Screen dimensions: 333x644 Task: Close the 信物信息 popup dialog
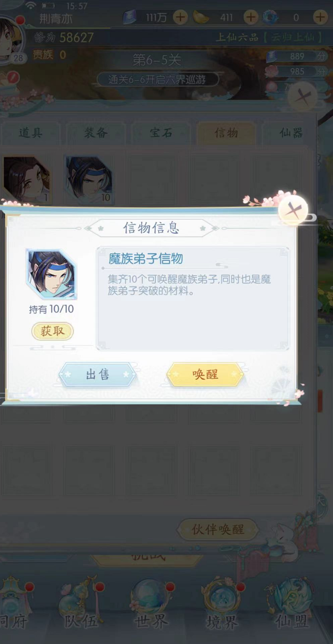(x=294, y=211)
